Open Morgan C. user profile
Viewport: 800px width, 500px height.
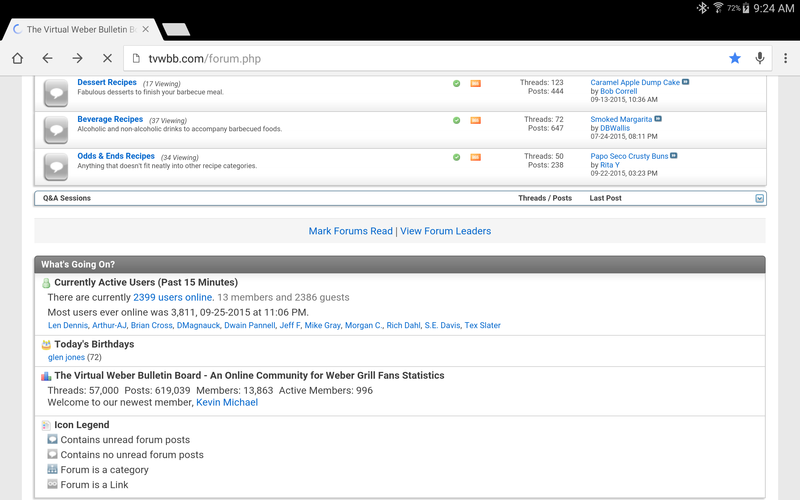tap(363, 326)
